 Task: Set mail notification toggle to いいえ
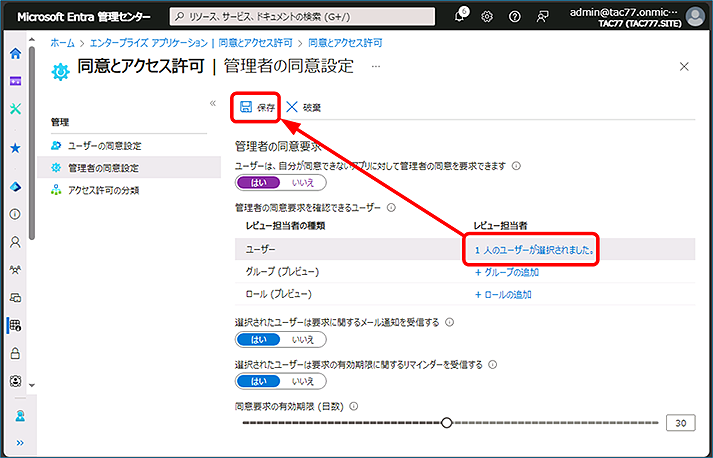point(303,339)
